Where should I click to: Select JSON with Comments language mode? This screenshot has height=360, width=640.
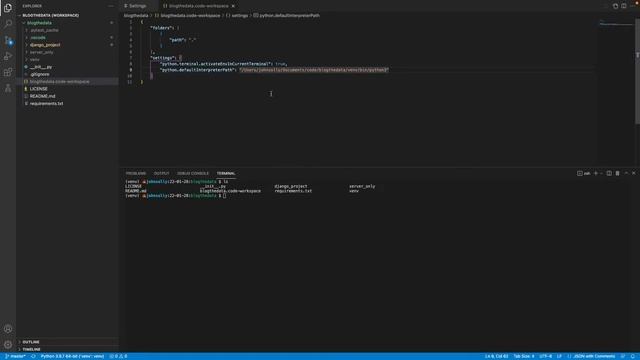(x=591, y=356)
